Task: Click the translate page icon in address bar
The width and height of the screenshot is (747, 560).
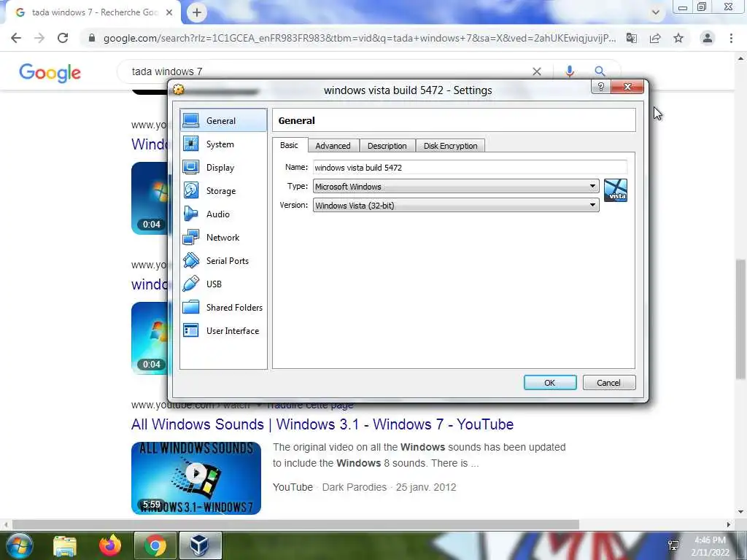Action: click(632, 38)
